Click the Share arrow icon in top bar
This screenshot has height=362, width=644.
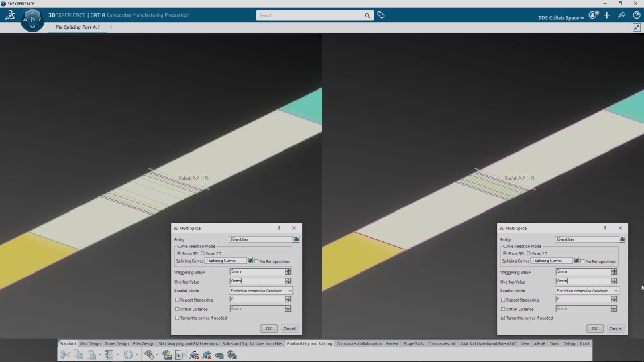[x=621, y=15]
